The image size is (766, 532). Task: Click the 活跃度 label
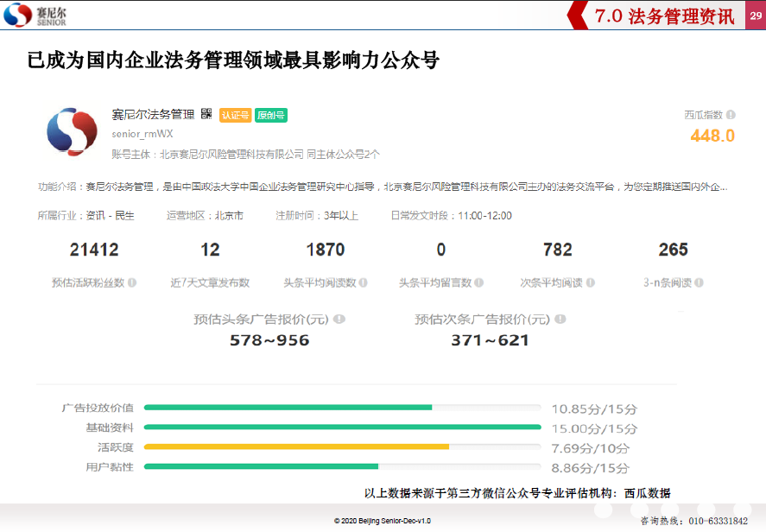[x=116, y=447]
